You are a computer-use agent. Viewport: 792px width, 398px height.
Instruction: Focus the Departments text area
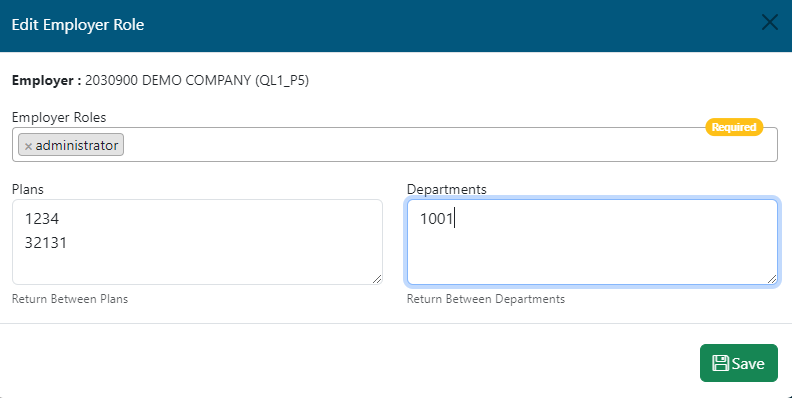[592, 242]
